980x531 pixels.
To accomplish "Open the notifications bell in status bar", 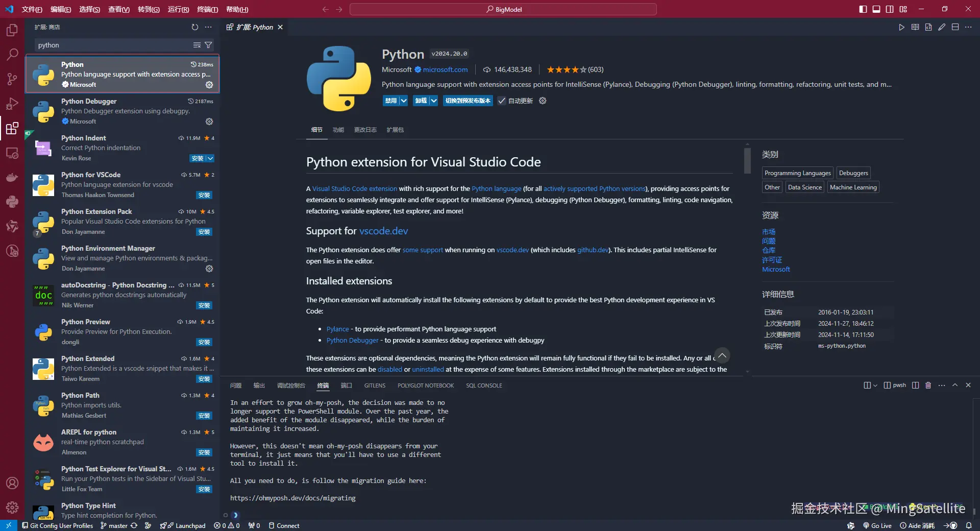I will 969,525.
